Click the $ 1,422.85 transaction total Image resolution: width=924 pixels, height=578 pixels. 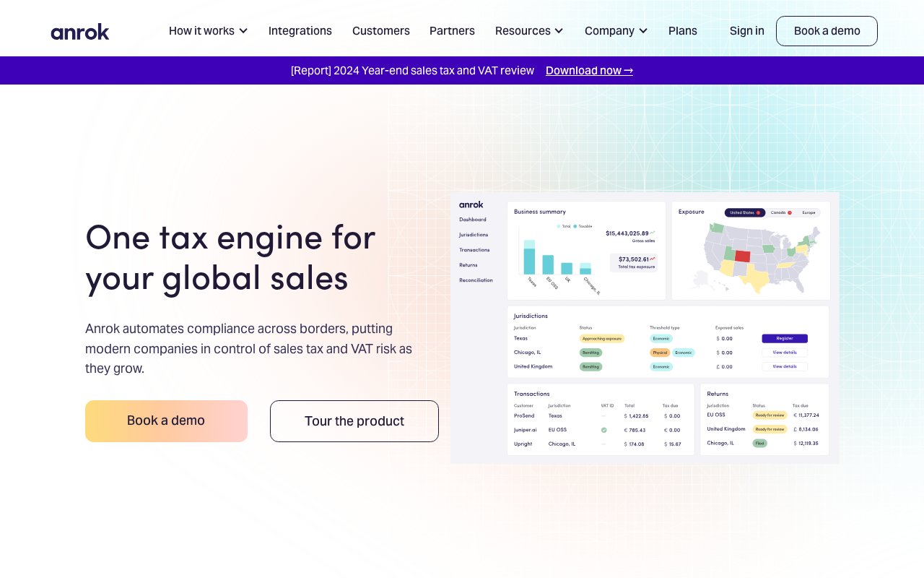[636, 416]
